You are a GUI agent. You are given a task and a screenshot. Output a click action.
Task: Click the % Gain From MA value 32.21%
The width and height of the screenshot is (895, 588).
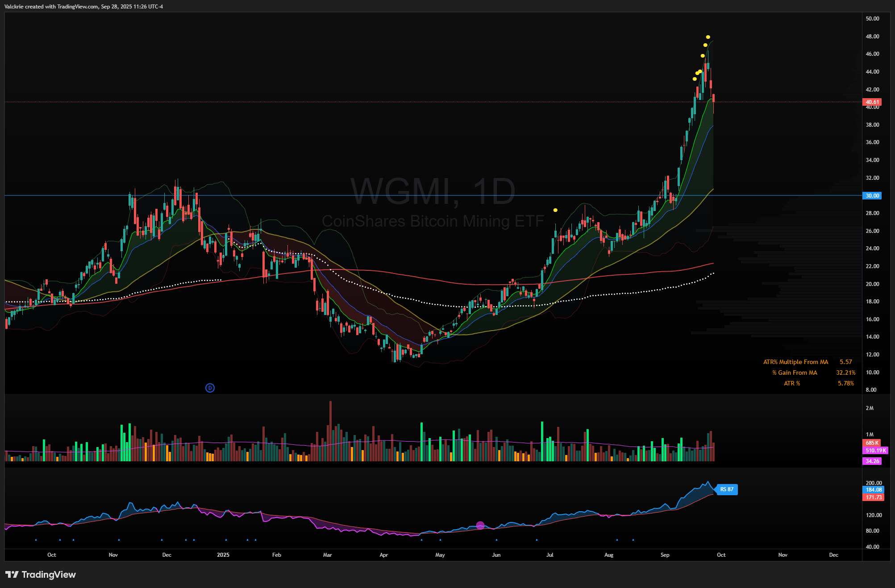[845, 373]
